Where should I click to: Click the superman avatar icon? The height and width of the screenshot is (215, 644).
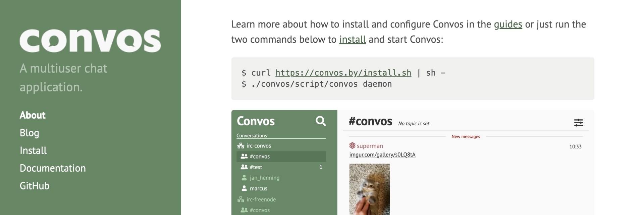tap(352, 145)
